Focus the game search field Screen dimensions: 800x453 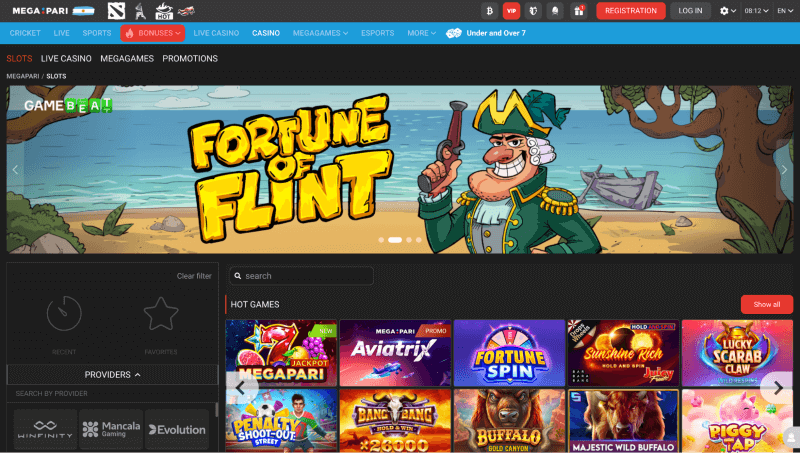click(x=302, y=276)
